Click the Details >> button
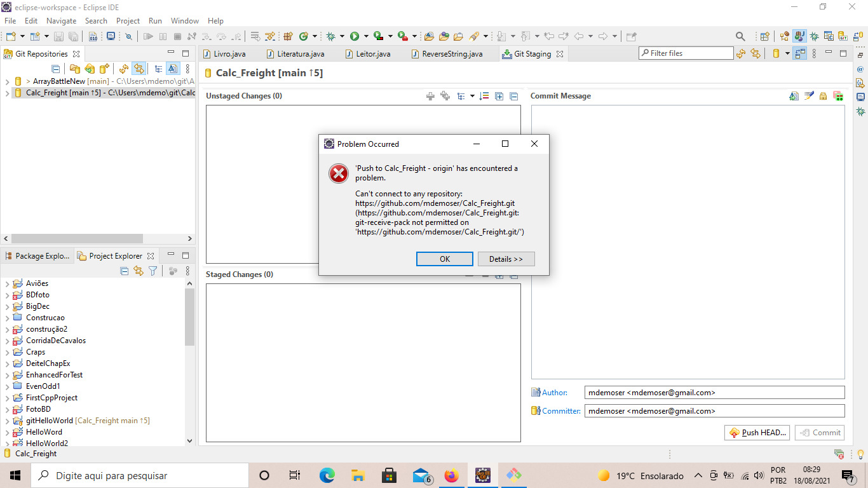The image size is (868, 488). [x=506, y=259]
